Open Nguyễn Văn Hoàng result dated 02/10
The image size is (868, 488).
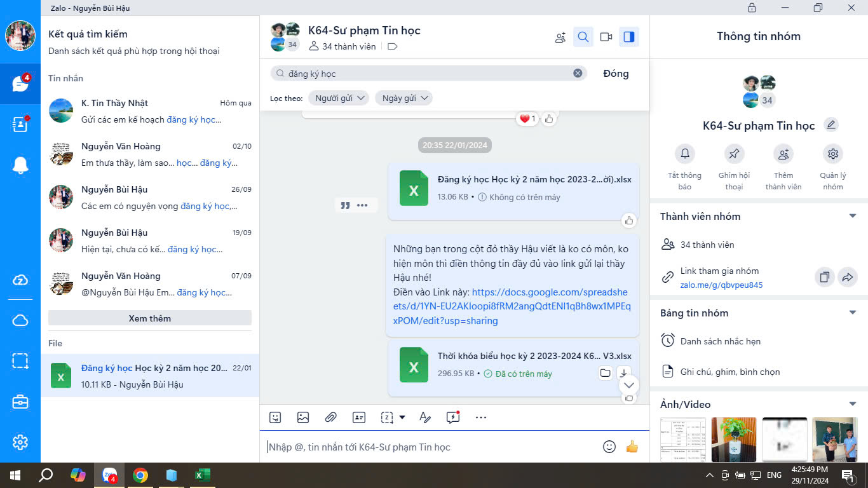point(150,154)
